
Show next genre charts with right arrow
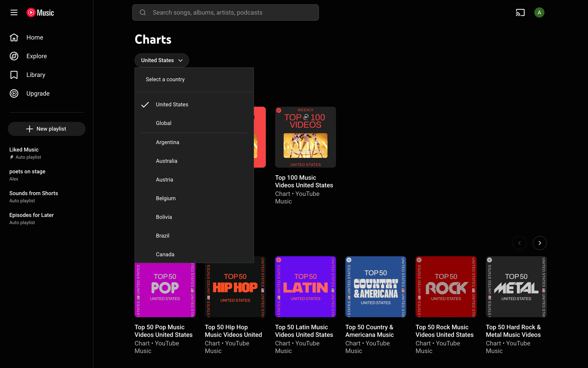[x=540, y=243]
